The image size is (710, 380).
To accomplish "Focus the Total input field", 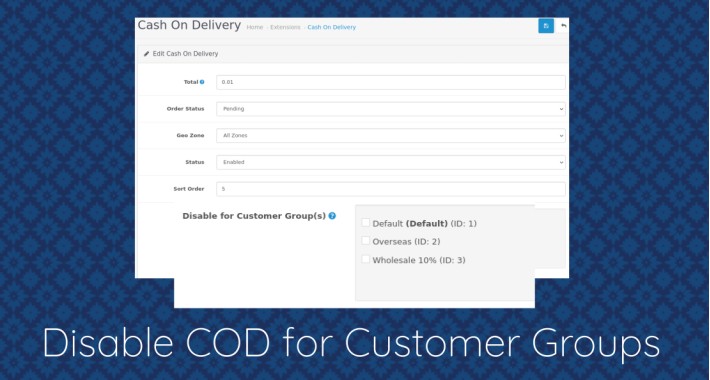I will pos(391,82).
